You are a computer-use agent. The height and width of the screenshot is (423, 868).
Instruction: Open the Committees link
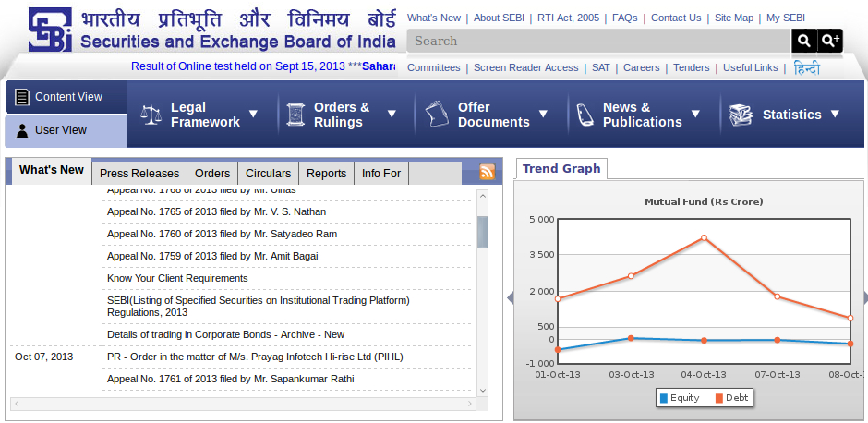434,67
